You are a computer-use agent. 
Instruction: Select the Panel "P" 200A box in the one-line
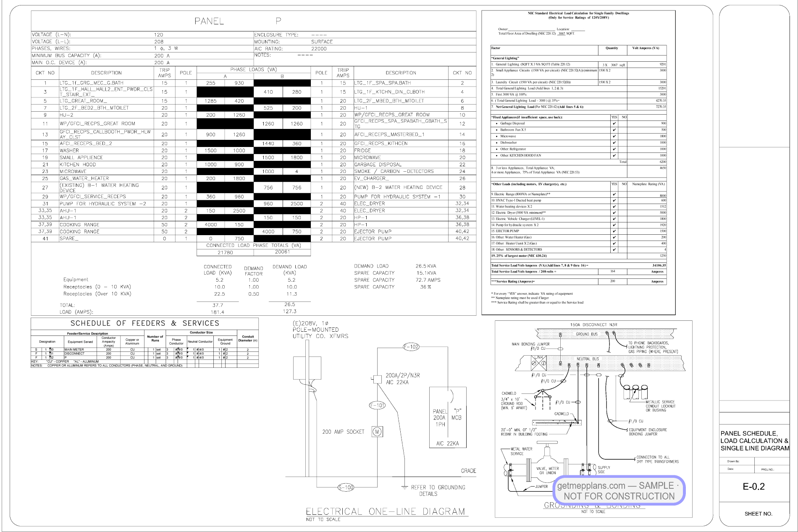pos(448,417)
